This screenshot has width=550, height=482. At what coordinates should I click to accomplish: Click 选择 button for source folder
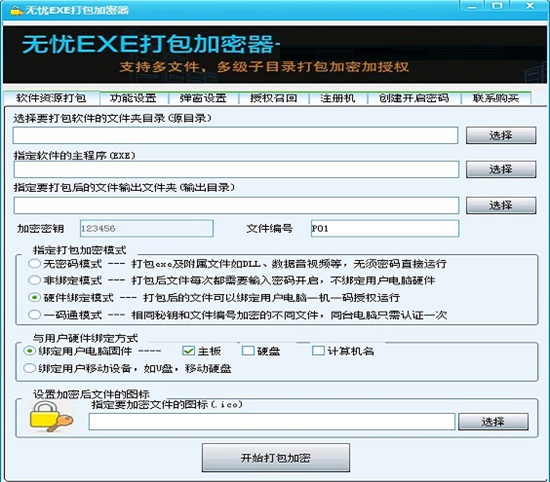pyautogui.click(x=501, y=135)
